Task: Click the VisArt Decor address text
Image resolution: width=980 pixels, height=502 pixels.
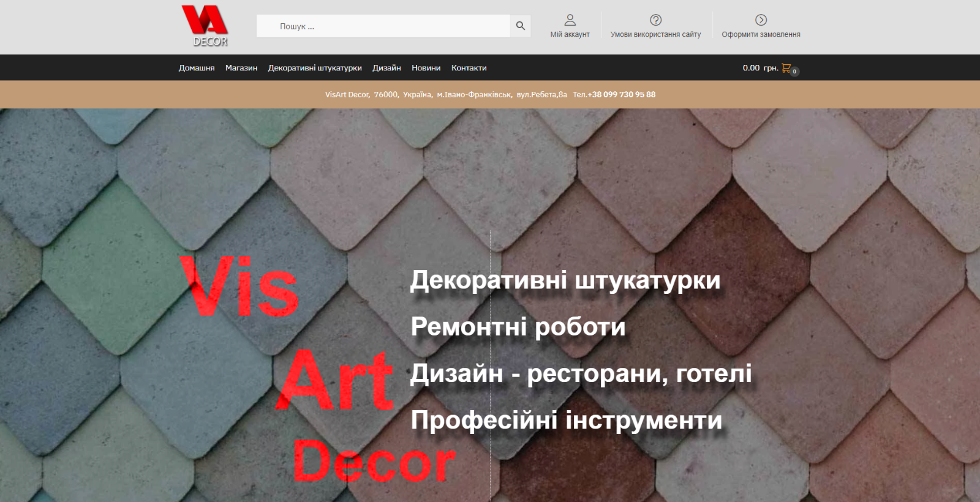Action: click(446, 94)
